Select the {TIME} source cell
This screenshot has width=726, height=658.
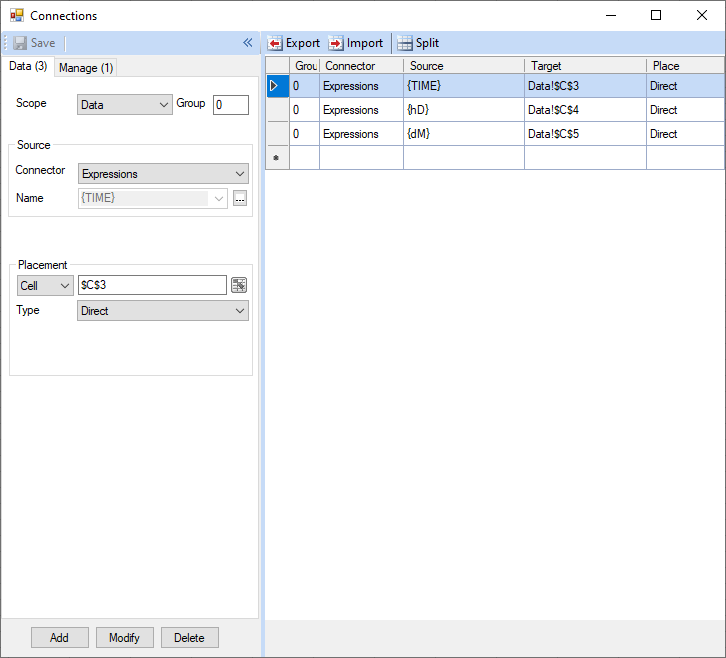[463, 86]
